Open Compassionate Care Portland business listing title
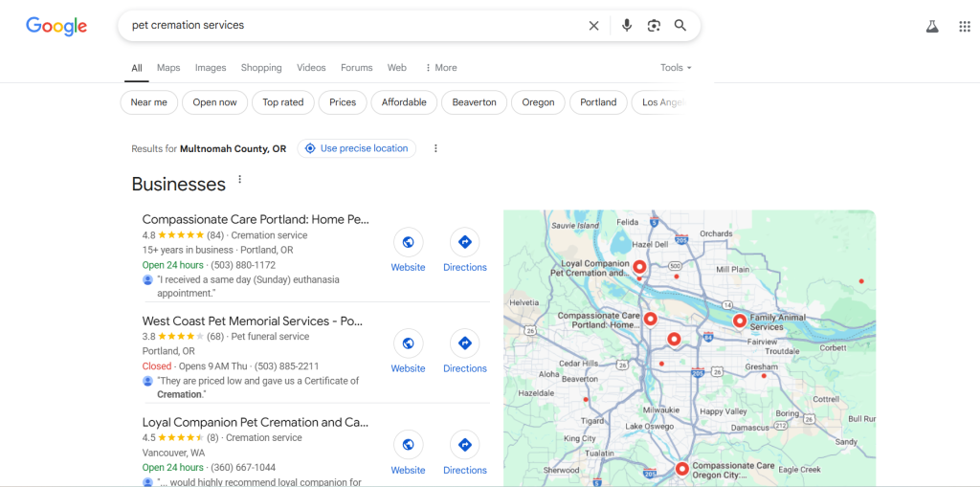980x487 pixels. pyautogui.click(x=256, y=219)
